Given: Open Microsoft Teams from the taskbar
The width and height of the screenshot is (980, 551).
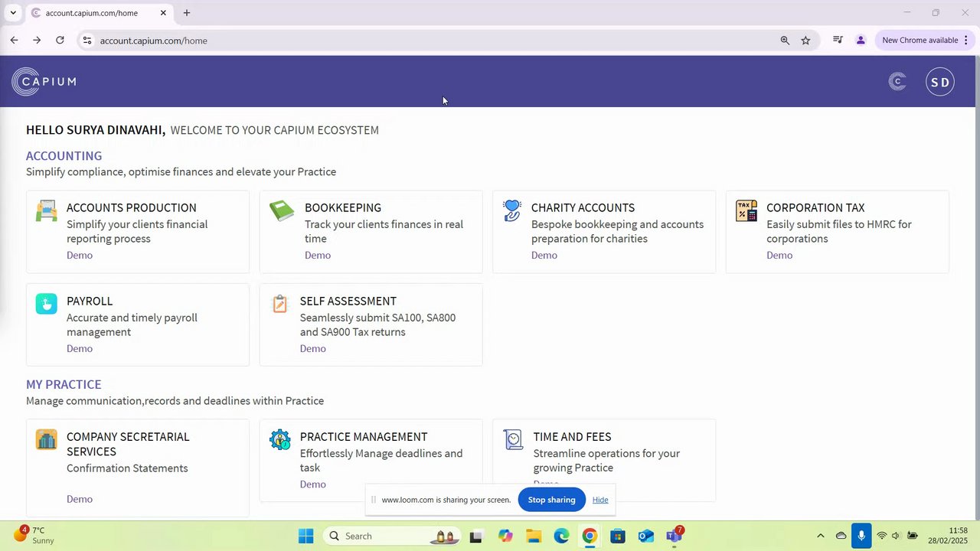Looking at the screenshot, I should (x=675, y=535).
